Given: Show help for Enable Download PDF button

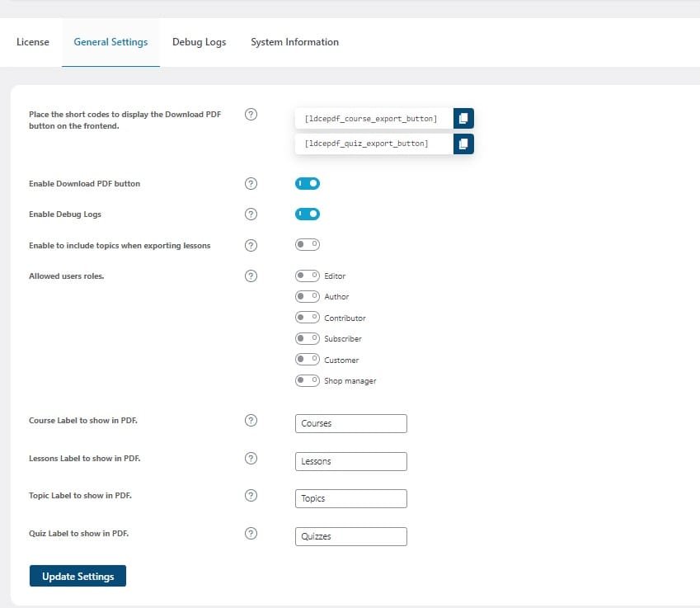Looking at the screenshot, I should point(251,184).
